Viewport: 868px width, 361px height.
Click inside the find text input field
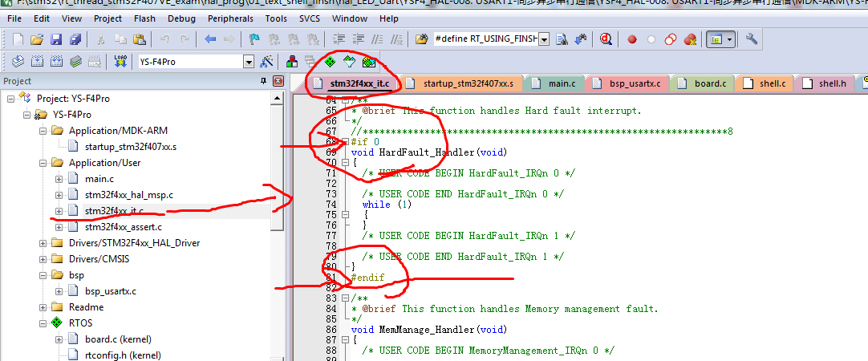[485, 39]
